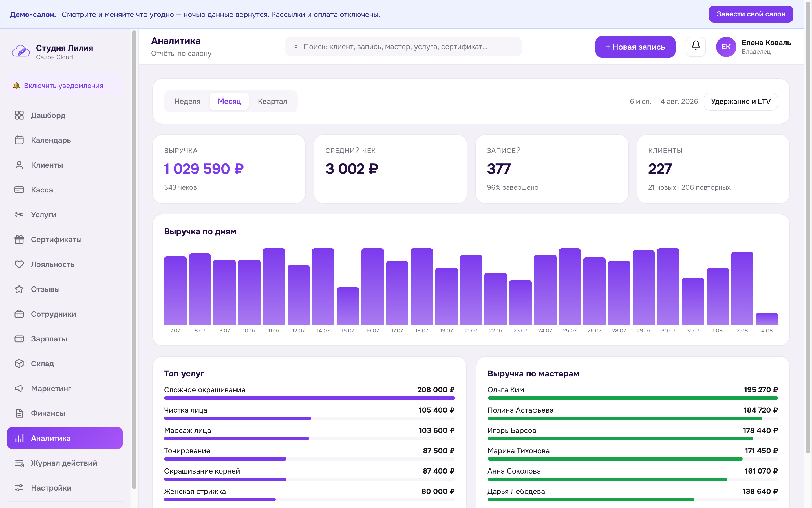Click the 25.07 bar in revenue chart
This screenshot has width=812, height=508.
pos(570,286)
